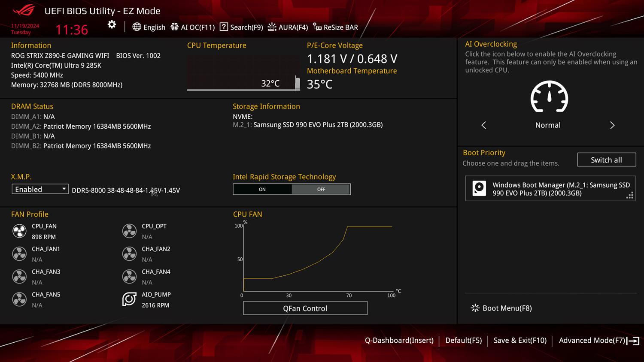644x362 pixels.
Task: Open AI OC(F11) from top bar
Action: point(193,27)
